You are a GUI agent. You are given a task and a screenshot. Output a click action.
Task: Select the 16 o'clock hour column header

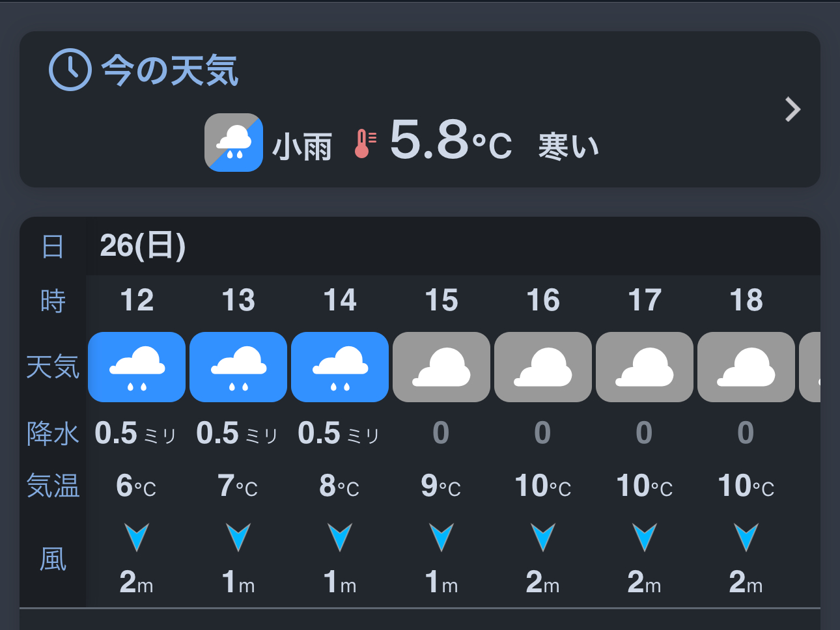(x=543, y=301)
